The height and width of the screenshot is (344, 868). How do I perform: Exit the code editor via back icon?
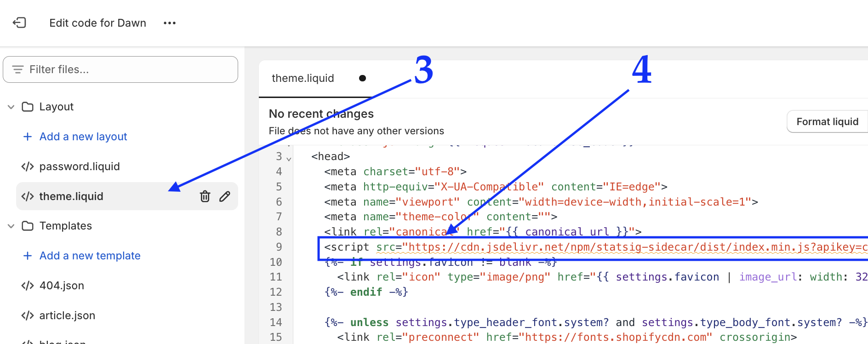pos(19,23)
